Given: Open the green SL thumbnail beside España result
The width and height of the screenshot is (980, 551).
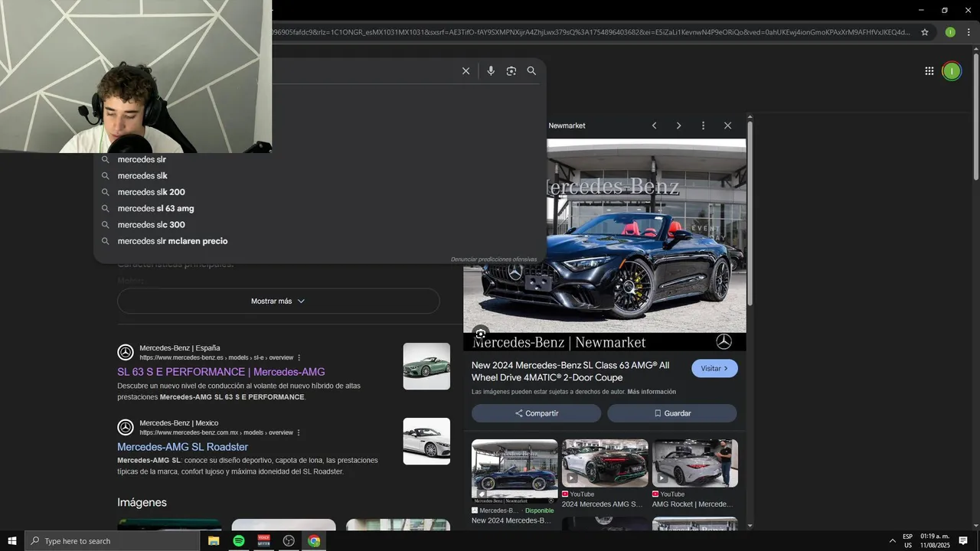Looking at the screenshot, I should click(x=426, y=367).
